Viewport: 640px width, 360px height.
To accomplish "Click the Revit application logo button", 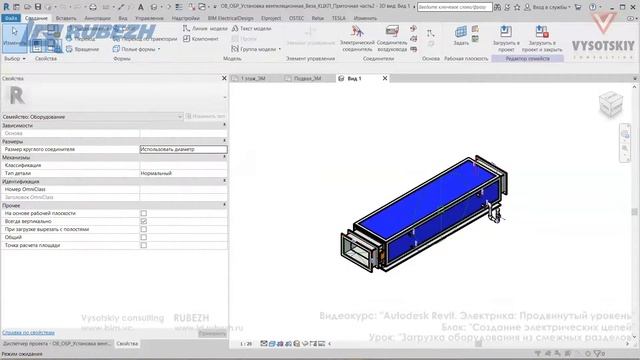I will pyautogui.click(x=6, y=7).
